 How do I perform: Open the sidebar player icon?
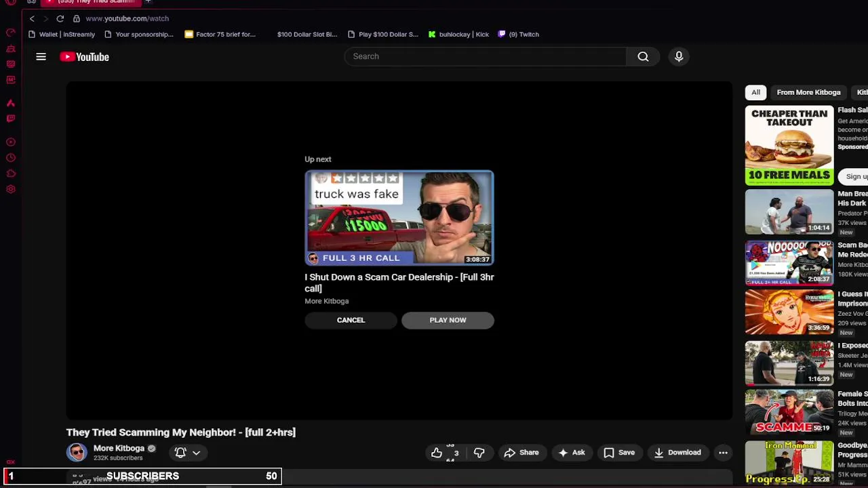pyautogui.click(x=10, y=142)
